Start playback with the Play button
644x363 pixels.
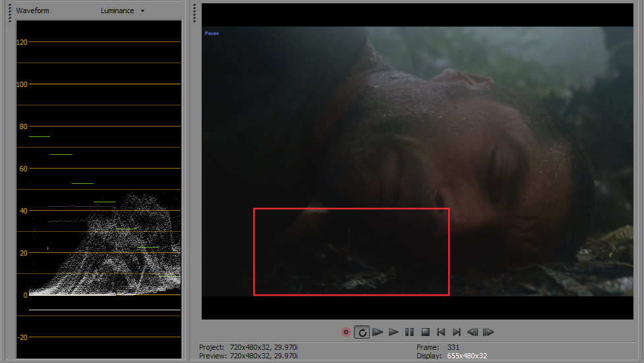click(x=394, y=332)
